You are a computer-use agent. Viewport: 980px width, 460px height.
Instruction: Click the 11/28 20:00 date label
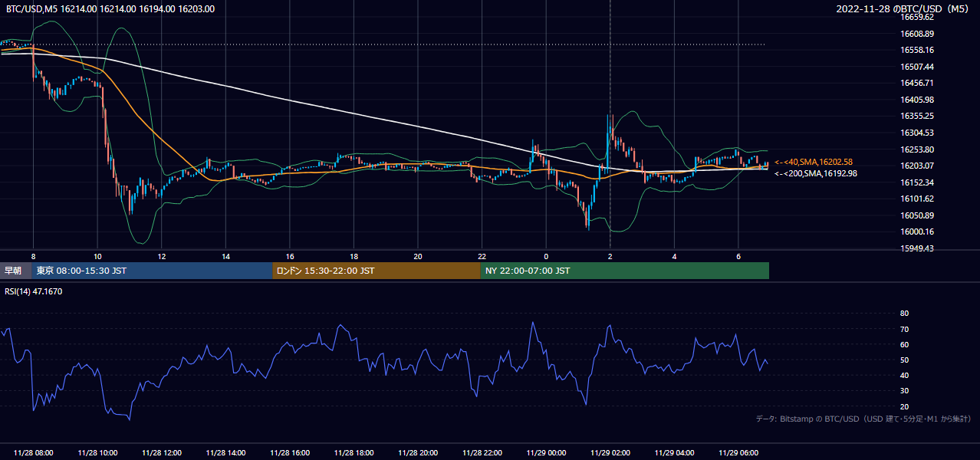click(418, 452)
